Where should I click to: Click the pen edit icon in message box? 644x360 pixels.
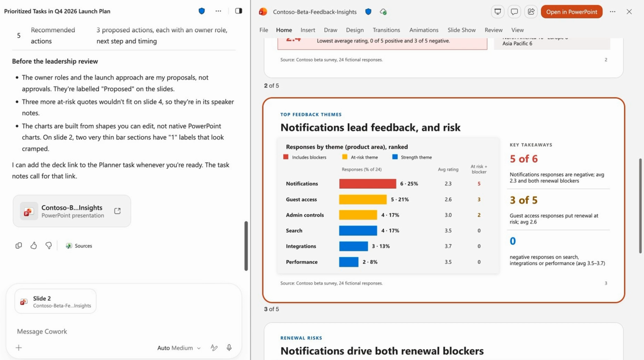click(214, 348)
